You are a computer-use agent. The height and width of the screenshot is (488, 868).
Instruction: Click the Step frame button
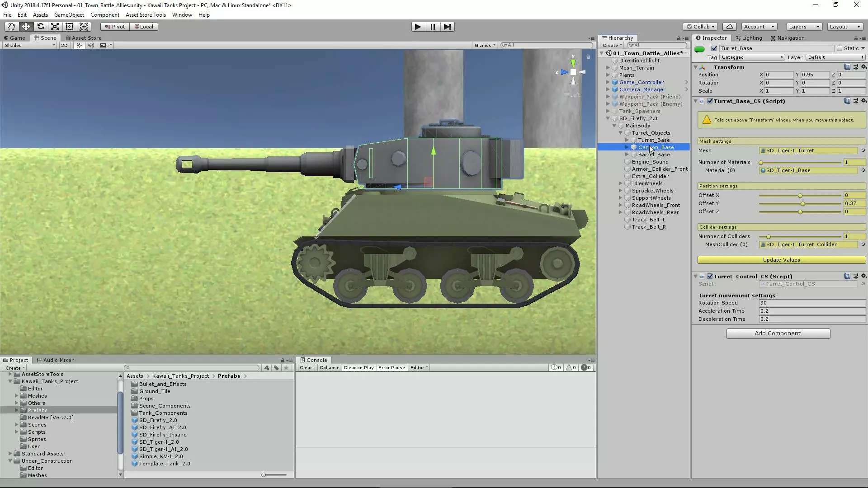(447, 27)
